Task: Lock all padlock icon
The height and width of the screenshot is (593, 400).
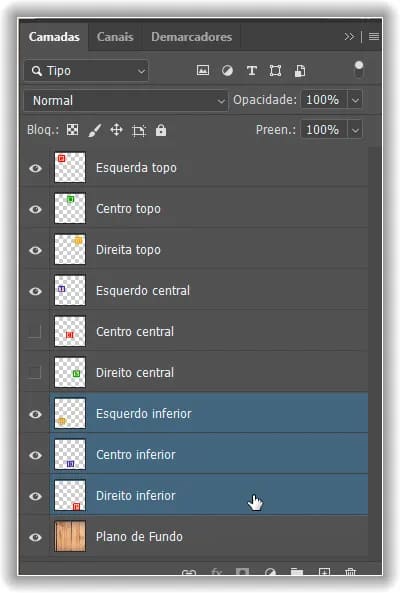Action: coord(161,130)
